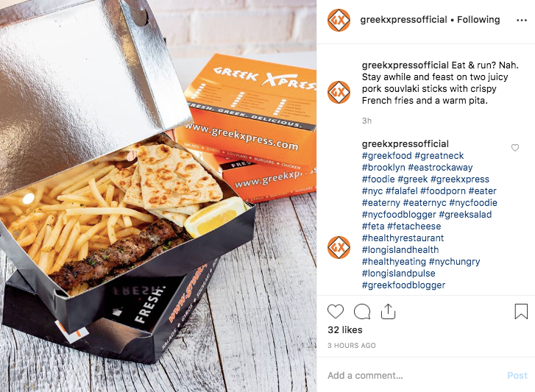The width and height of the screenshot is (535, 392).
Task: Open the comment bubble icon
Action: pyautogui.click(x=362, y=312)
